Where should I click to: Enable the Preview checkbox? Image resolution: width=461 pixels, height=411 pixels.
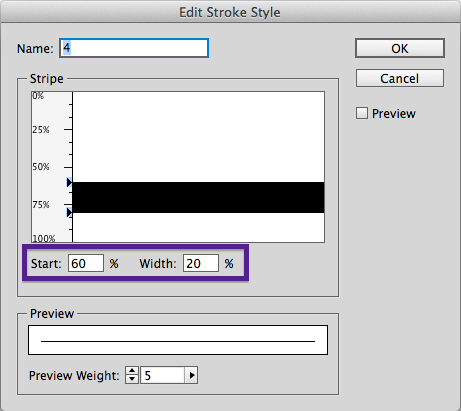point(362,113)
